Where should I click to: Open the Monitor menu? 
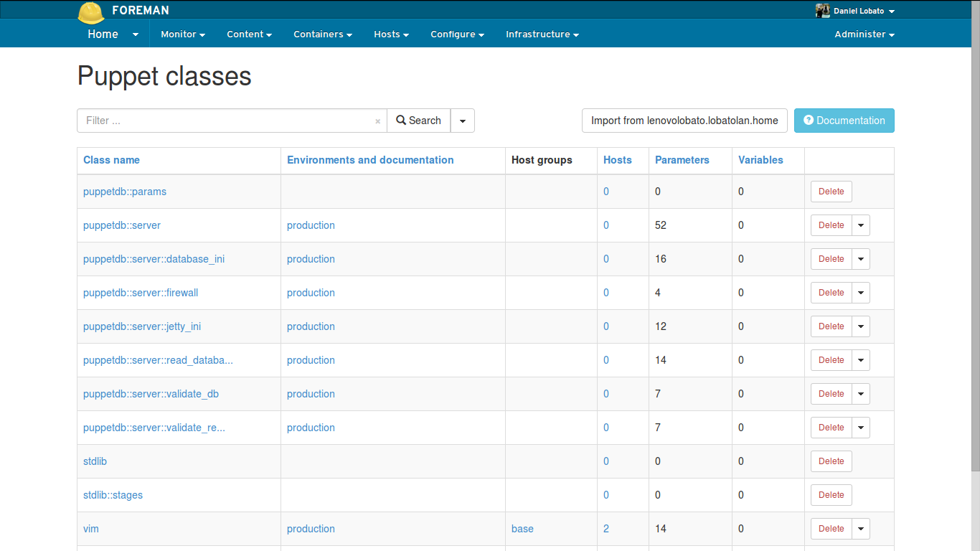(182, 34)
